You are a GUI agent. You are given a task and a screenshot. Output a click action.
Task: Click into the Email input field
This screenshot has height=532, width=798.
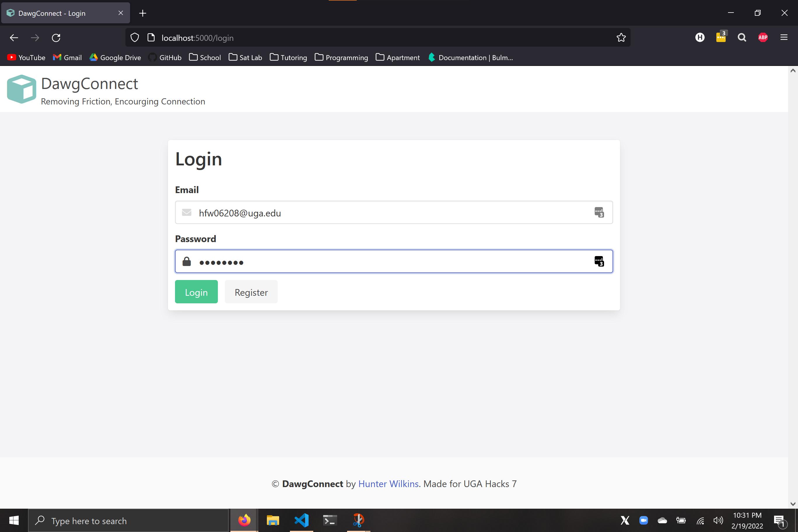[390, 213]
